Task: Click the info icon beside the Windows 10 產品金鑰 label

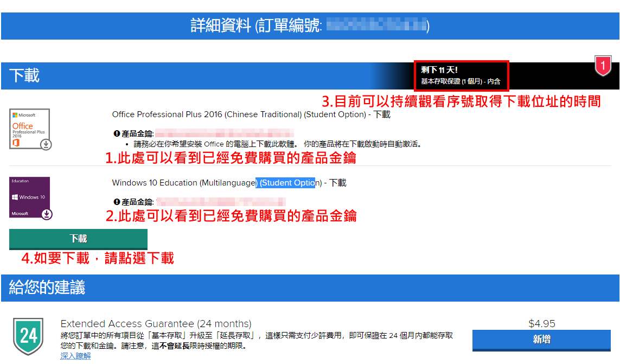Action: (x=117, y=202)
